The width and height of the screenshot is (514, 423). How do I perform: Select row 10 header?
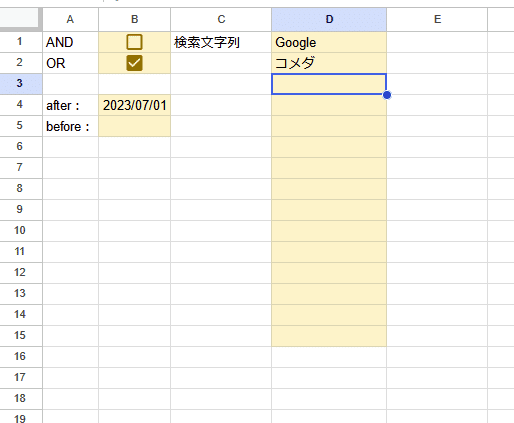point(21,230)
